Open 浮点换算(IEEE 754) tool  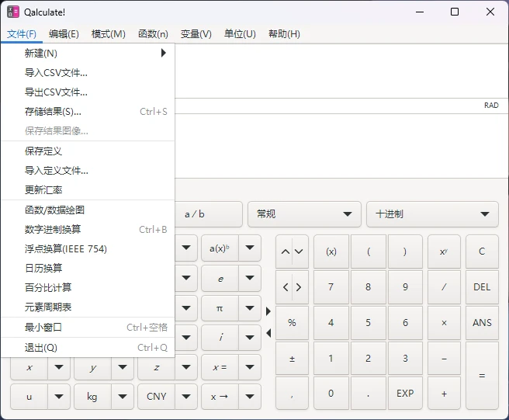(x=88, y=248)
